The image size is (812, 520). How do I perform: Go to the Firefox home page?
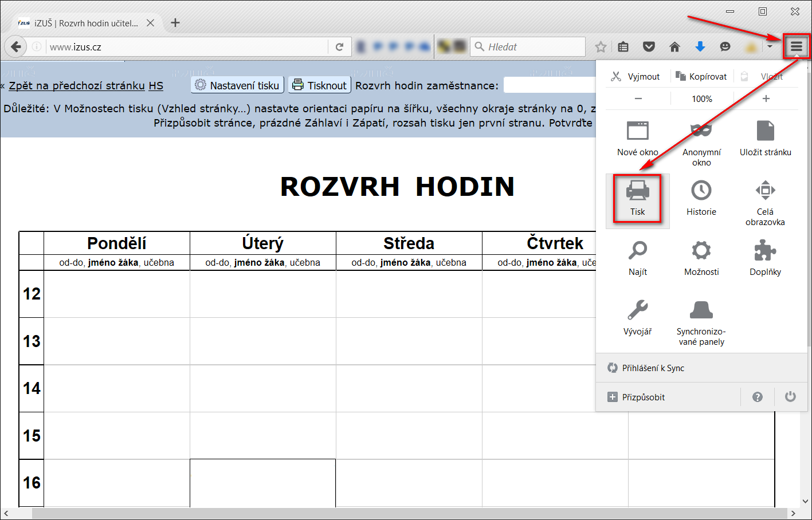point(674,47)
